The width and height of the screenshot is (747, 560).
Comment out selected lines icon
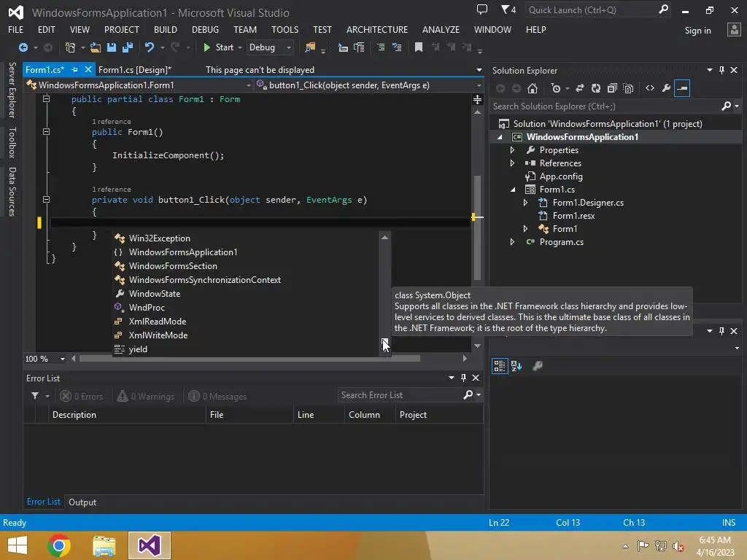[381, 47]
